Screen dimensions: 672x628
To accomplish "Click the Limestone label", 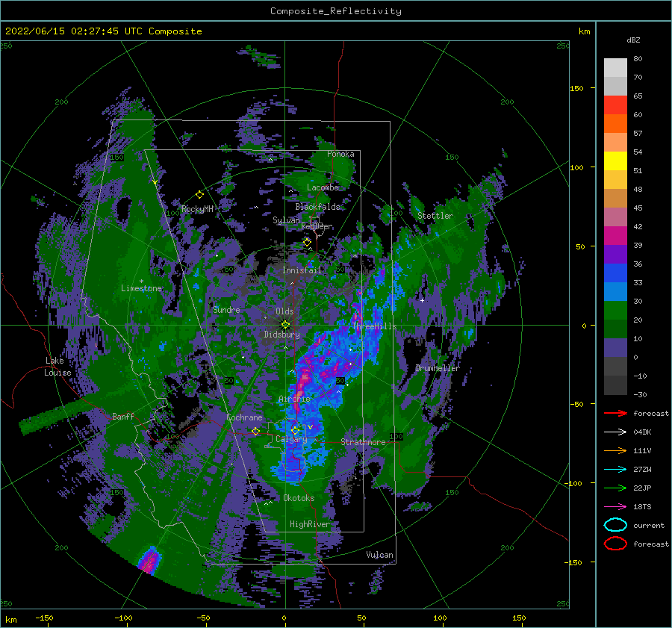I will coord(141,288).
